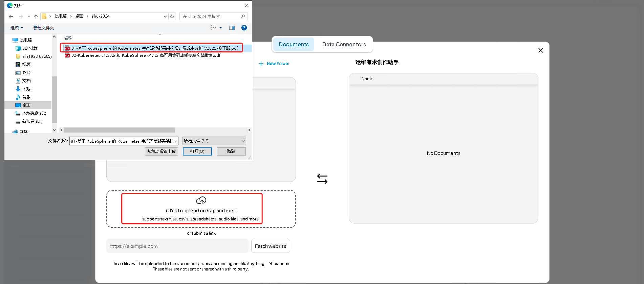Click the move-to-workspace swap arrows icon
This screenshot has height=284, width=644.
click(322, 179)
